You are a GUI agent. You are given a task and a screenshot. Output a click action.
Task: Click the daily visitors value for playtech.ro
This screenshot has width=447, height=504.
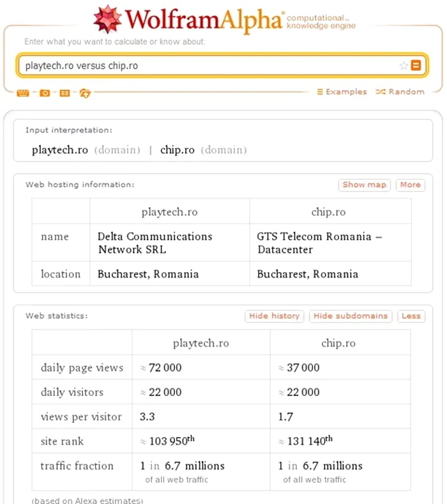click(161, 392)
